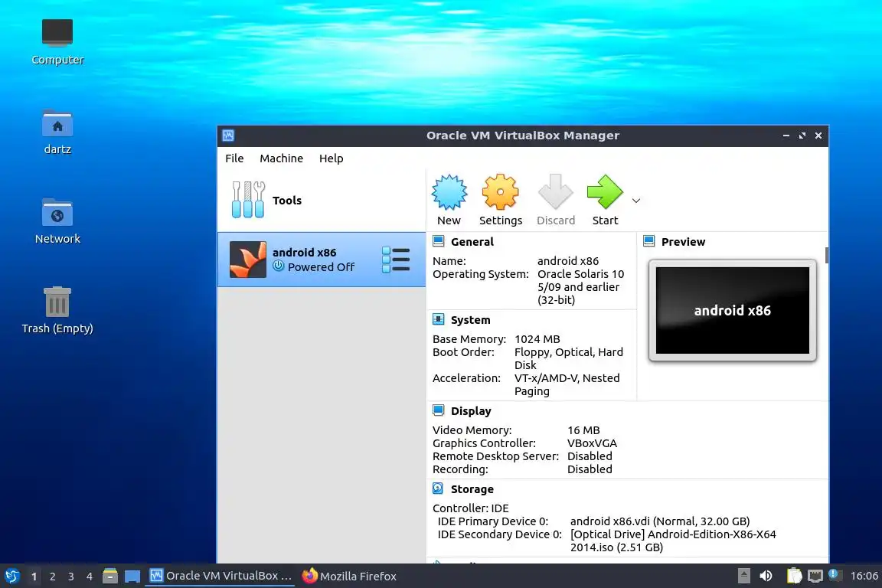The image size is (882, 588).
Task: Open the clipboard manager tray icon
Action: 794,576
